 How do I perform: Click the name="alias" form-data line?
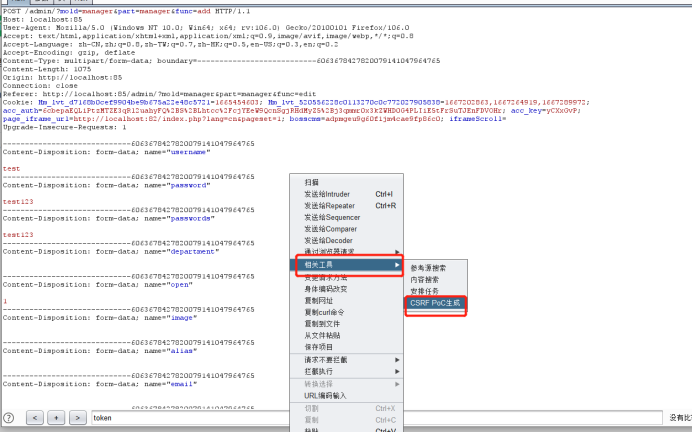click(100, 351)
